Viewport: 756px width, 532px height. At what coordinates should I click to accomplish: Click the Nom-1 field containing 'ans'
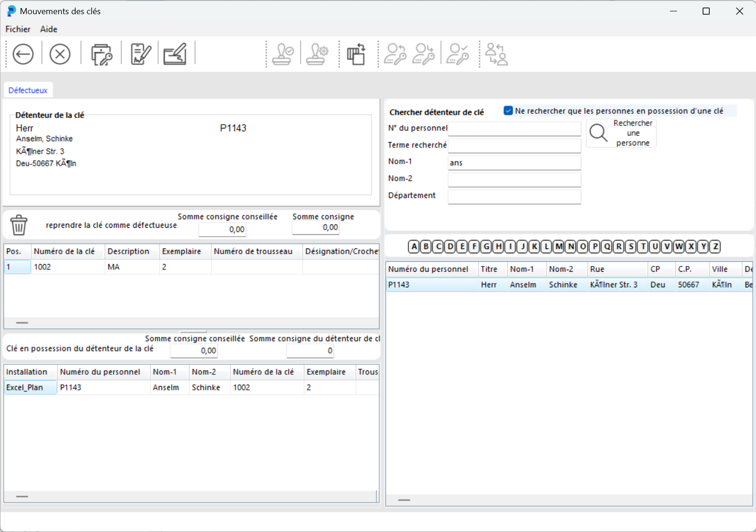pos(514,163)
